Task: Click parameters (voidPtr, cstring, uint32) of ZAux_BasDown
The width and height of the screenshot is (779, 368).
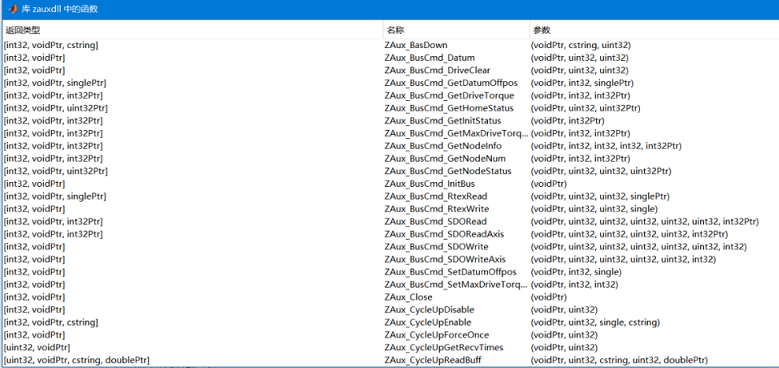Action: 580,45
